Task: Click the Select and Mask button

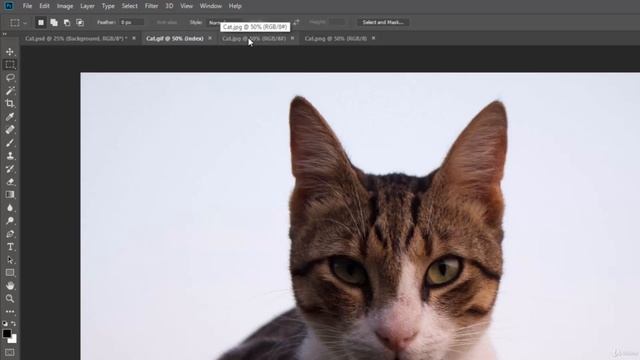Action: tap(383, 22)
